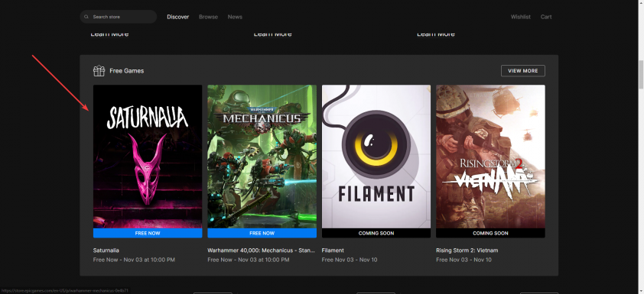Open the Wishlist link
The height and width of the screenshot is (294, 644).
click(x=520, y=17)
